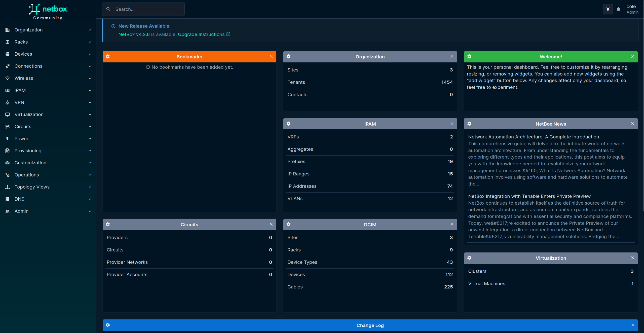Image resolution: width=644 pixels, height=333 pixels.
Task: Open IP Addresses in IPAM widget
Action: click(x=370, y=186)
